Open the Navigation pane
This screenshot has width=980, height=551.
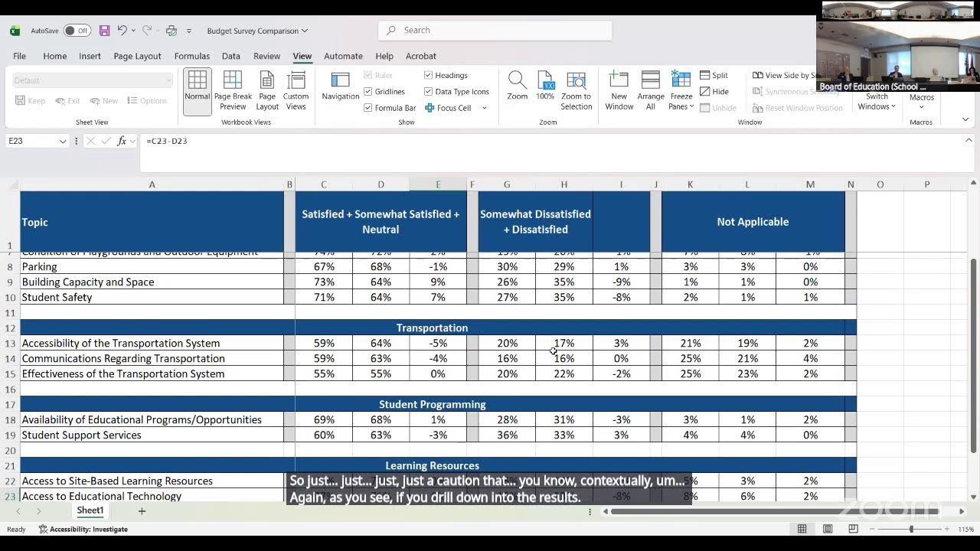pos(341,86)
